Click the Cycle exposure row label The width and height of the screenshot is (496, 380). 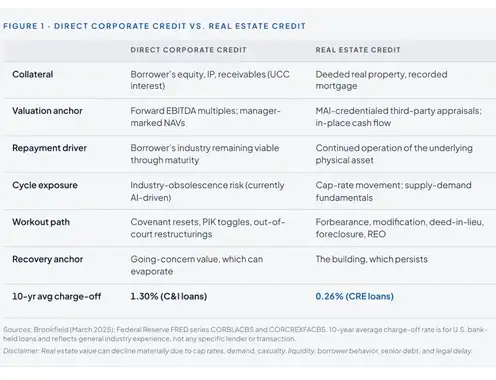point(45,185)
